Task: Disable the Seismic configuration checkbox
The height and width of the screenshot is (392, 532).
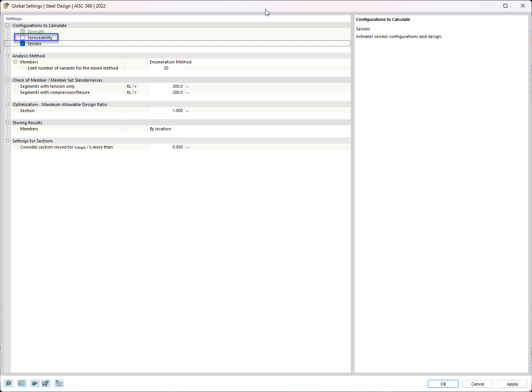Action: 22,43
